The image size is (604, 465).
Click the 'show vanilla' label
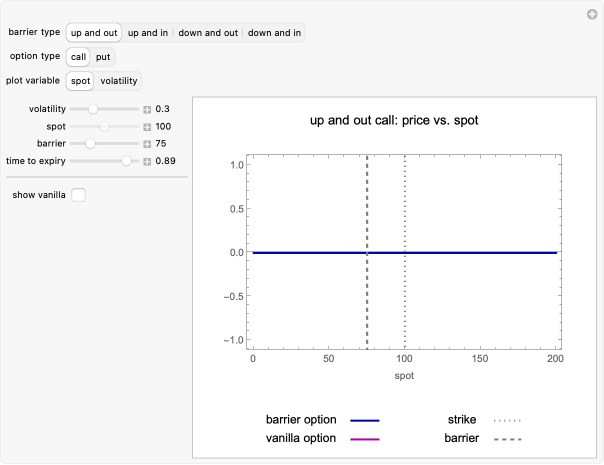pos(39,195)
